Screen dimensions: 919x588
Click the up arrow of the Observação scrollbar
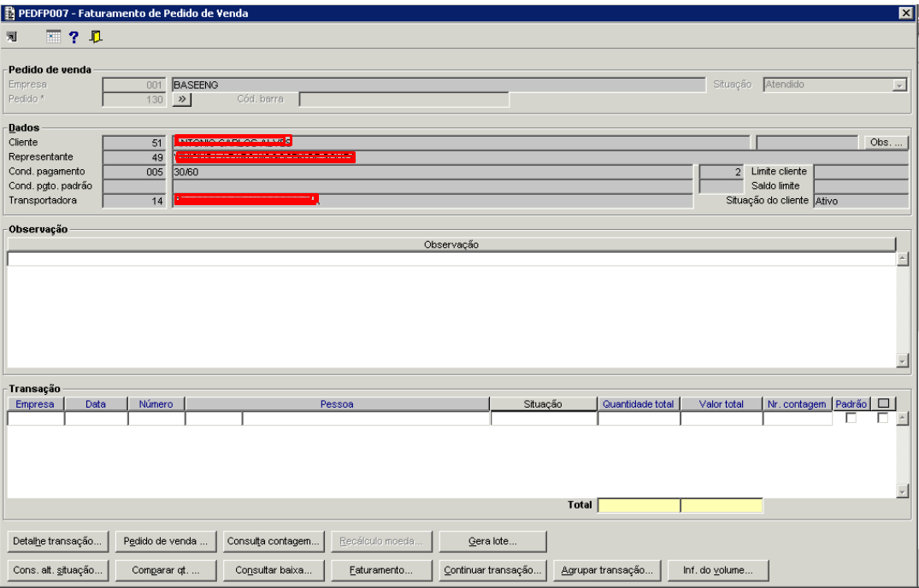(x=903, y=259)
